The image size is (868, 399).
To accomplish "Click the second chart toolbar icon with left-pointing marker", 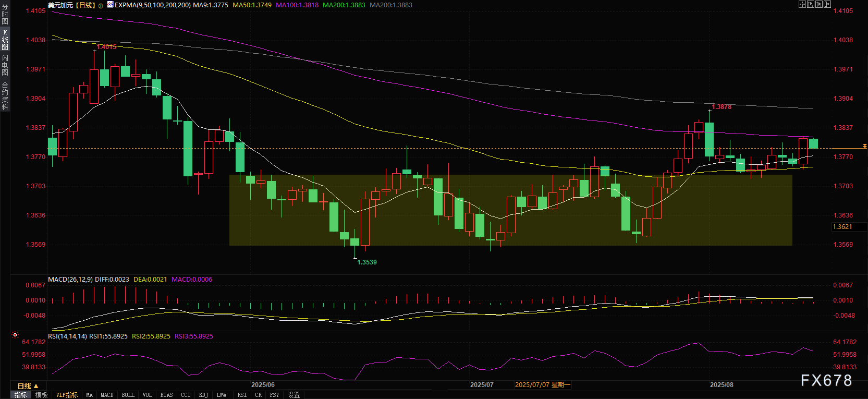I will pos(811,4).
